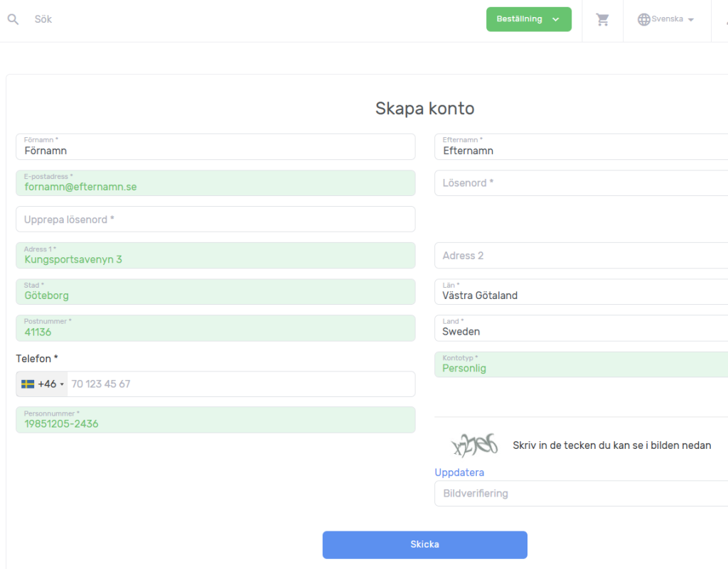This screenshot has height=569, width=728.
Task: Focus the Lösenord password field
Action: click(581, 183)
